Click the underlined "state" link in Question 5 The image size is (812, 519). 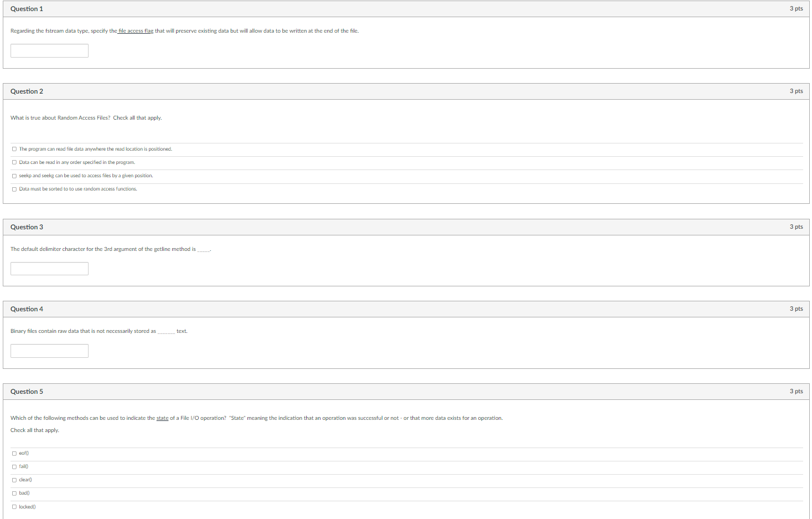162,418
